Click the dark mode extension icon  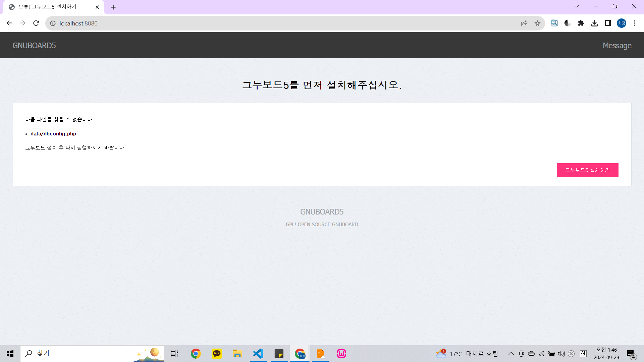(568, 23)
